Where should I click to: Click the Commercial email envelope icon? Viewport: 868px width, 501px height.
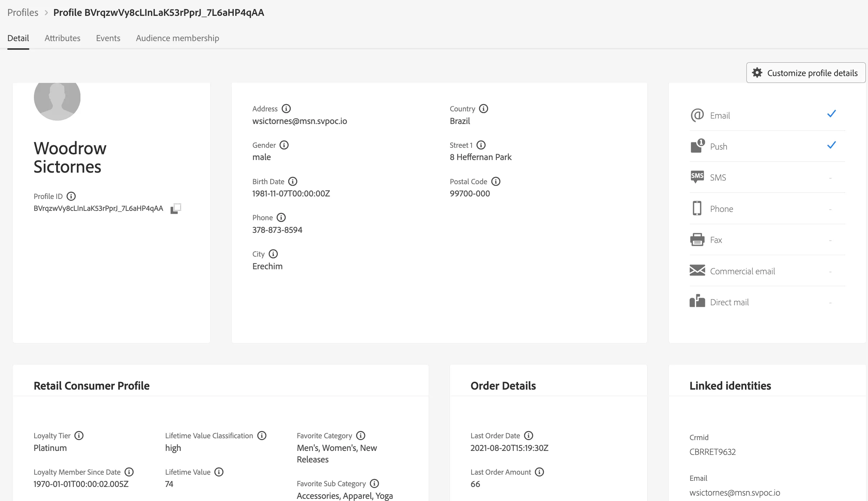point(697,270)
